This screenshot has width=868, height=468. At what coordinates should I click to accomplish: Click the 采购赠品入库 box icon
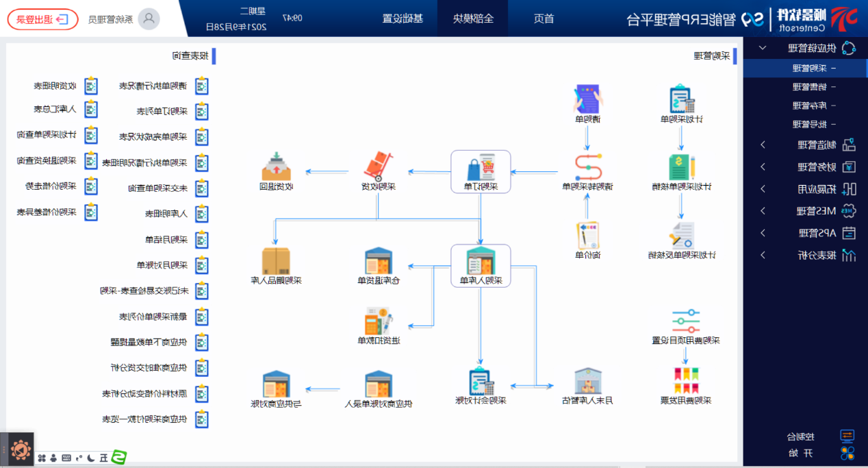click(277, 261)
